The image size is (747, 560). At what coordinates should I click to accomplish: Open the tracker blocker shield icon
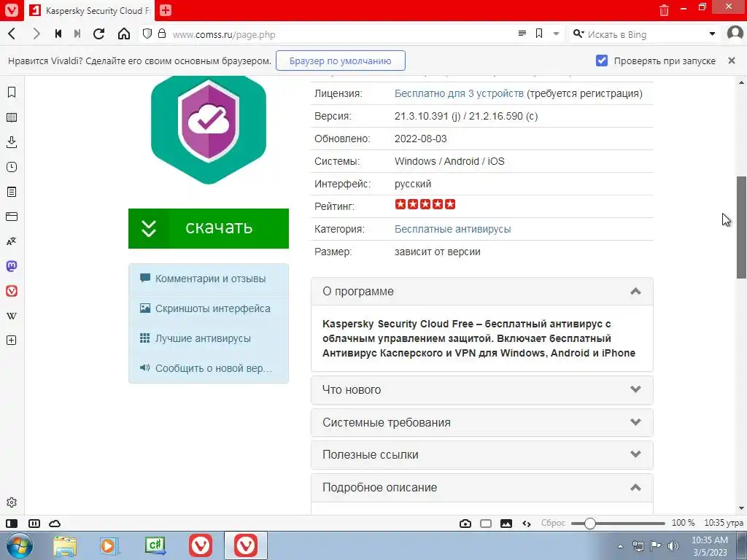coord(147,34)
